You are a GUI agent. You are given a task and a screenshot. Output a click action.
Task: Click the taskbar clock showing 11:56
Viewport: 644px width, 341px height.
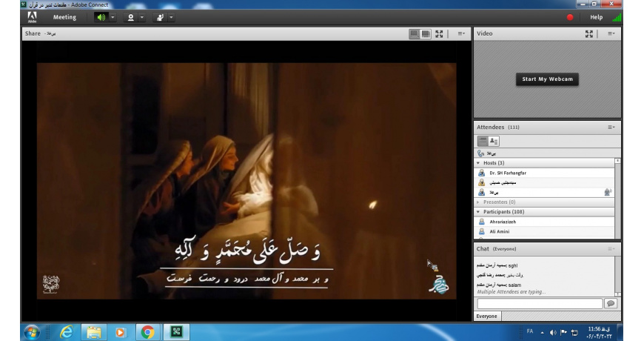pos(600,332)
